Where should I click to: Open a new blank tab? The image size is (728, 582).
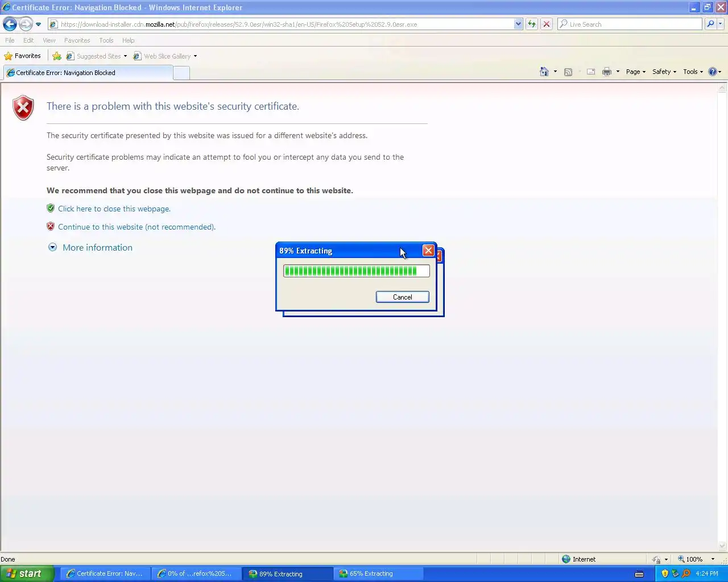pyautogui.click(x=181, y=73)
